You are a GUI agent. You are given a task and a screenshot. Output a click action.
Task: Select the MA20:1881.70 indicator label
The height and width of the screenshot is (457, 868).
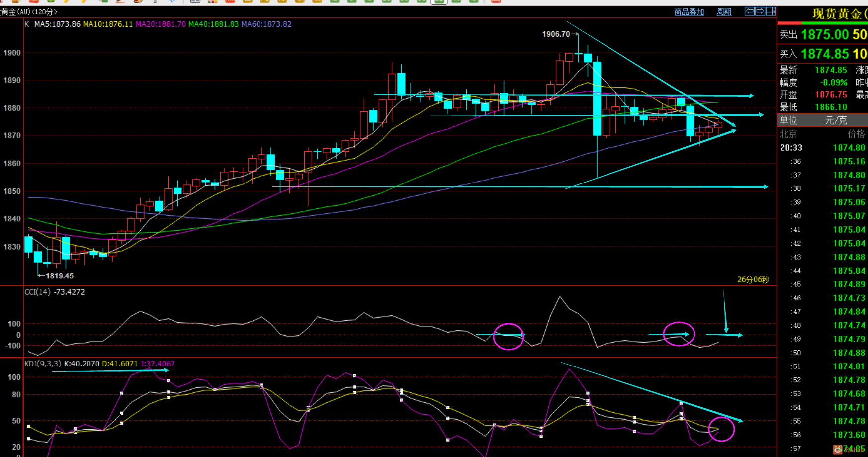161,24
